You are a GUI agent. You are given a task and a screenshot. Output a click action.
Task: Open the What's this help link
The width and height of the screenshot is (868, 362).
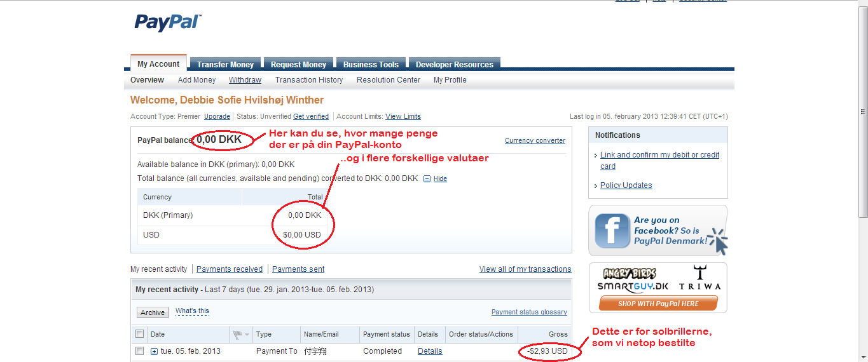pos(192,311)
